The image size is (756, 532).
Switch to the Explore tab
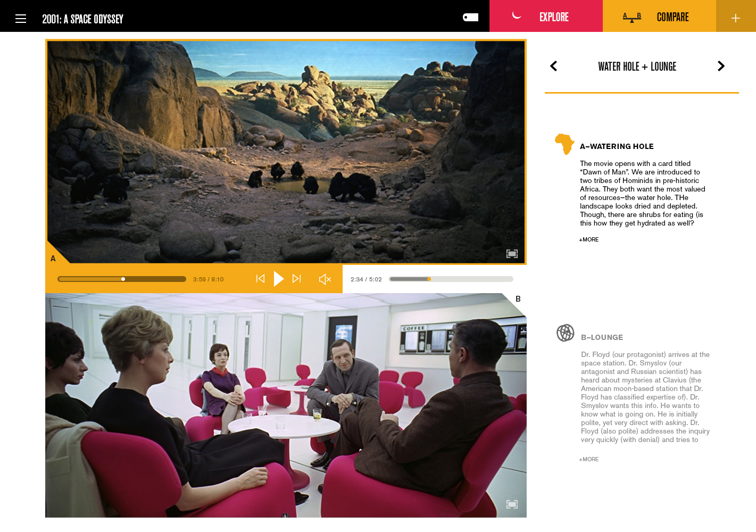click(546, 16)
